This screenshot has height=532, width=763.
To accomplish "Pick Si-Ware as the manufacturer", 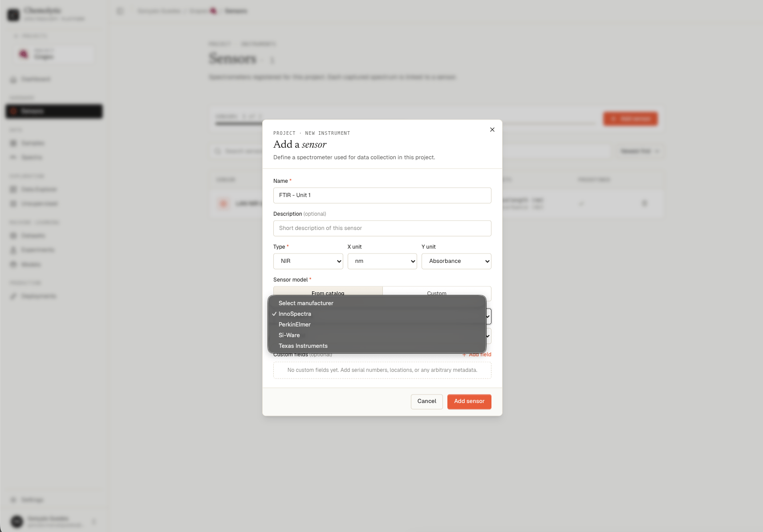I will pyautogui.click(x=377, y=335).
